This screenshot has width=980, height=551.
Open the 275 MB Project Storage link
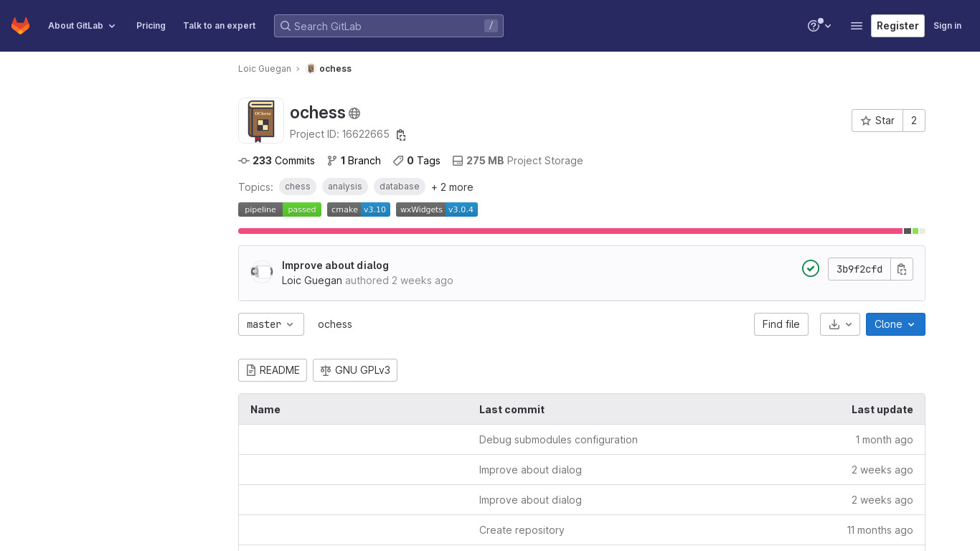click(x=517, y=161)
